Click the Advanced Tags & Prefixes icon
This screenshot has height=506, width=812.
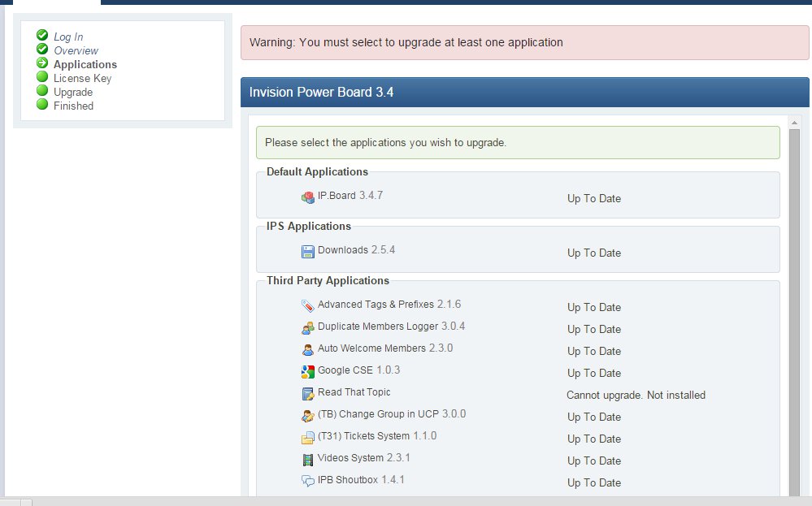click(x=308, y=306)
